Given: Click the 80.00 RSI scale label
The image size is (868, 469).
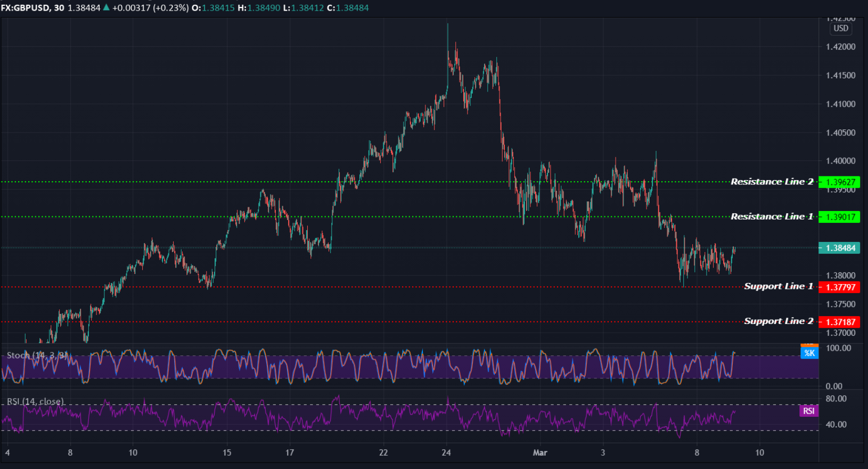Looking at the screenshot, I should tap(836, 399).
